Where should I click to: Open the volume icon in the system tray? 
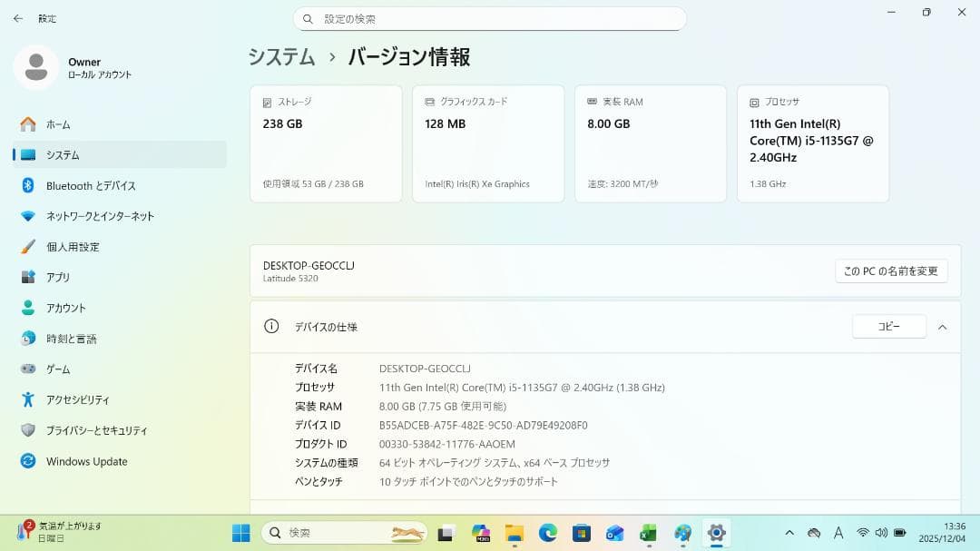pyautogui.click(x=881, y=532)
